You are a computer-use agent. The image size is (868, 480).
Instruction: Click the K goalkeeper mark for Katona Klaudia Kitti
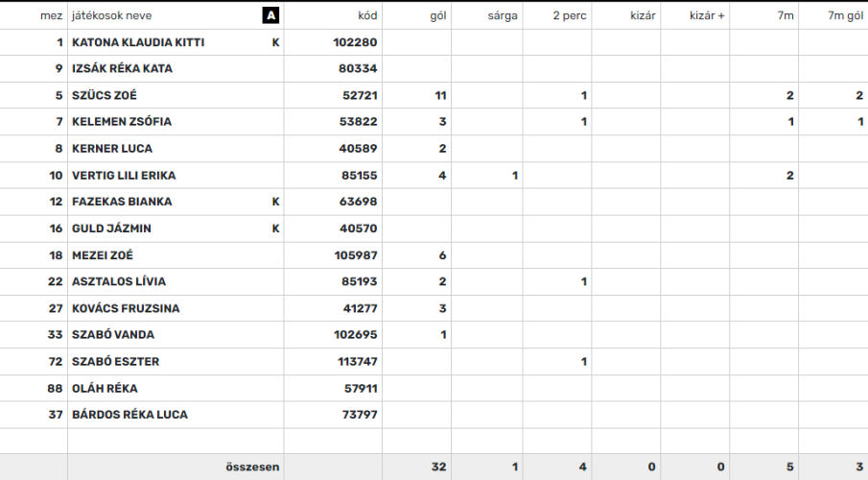coord(275,42)
